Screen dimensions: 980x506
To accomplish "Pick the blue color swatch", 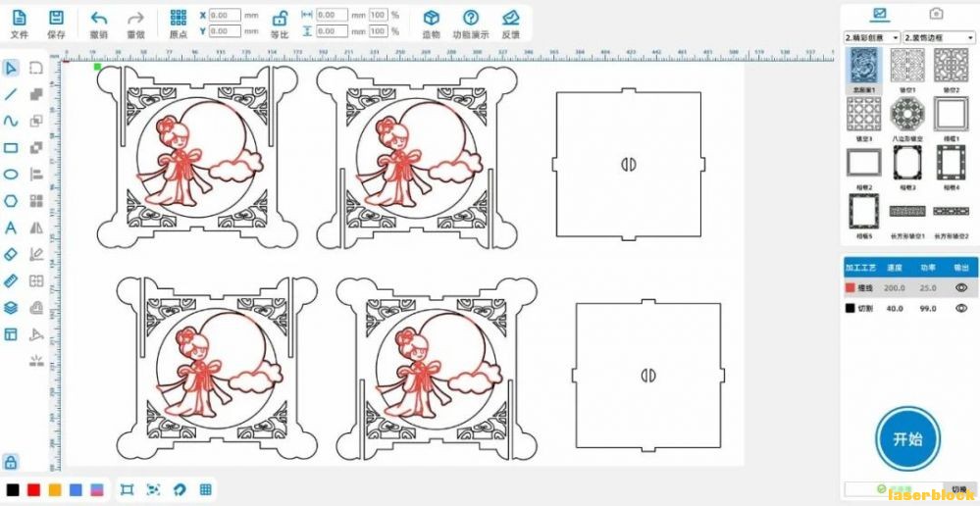I will pos(76,489).
